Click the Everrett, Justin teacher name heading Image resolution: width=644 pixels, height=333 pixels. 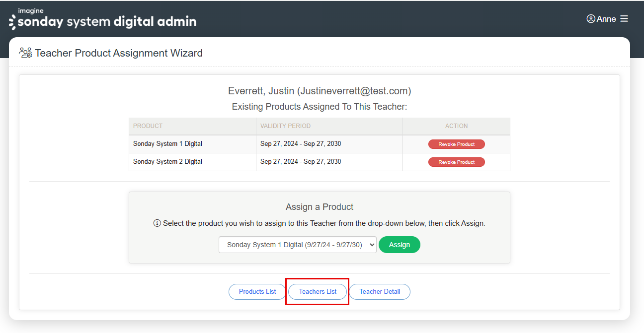(320, 91)
